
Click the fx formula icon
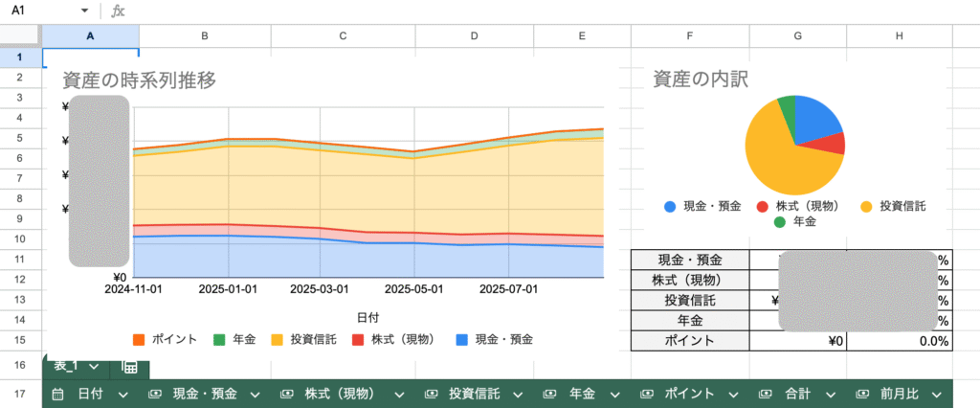pos(118,11)
